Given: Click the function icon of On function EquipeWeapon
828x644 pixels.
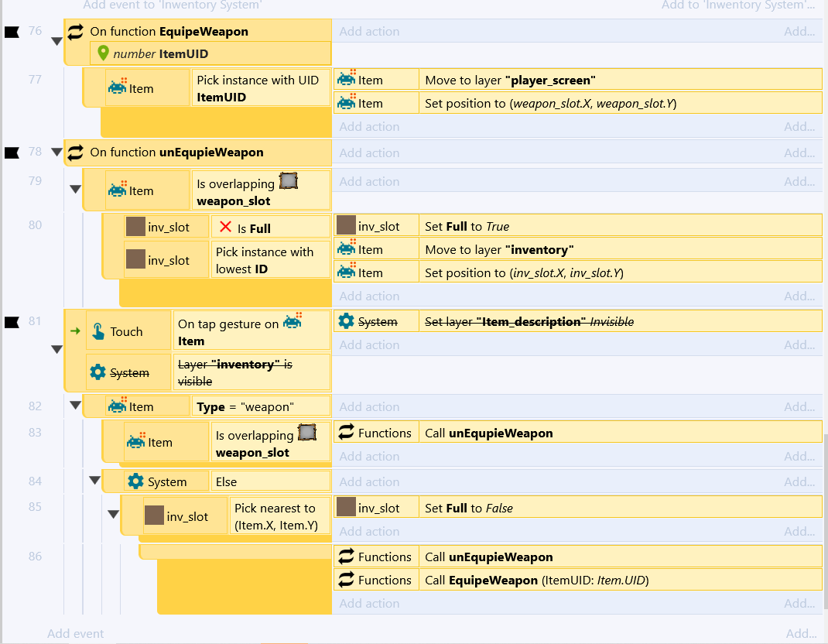Looking at the screenshot, I should [75, 32].
